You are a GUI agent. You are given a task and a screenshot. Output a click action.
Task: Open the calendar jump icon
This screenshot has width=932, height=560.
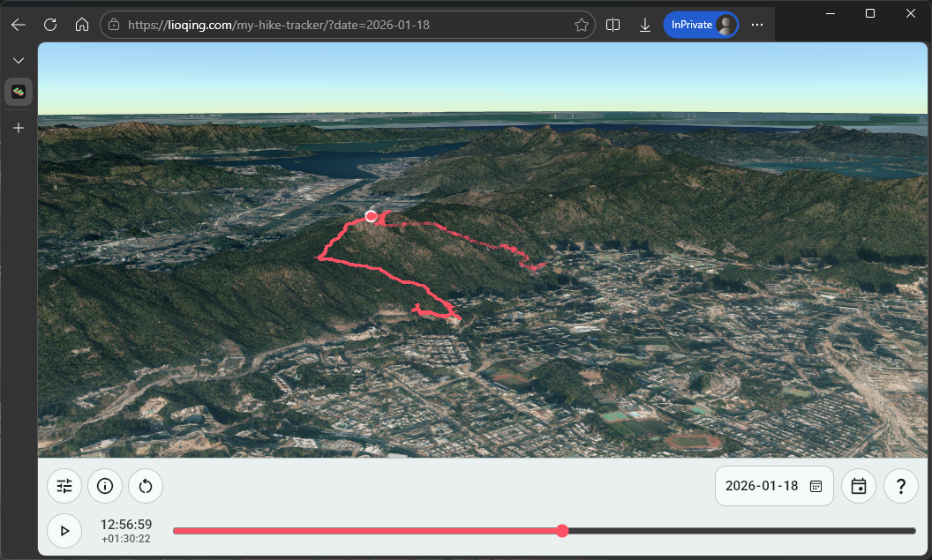pos(858,486)
